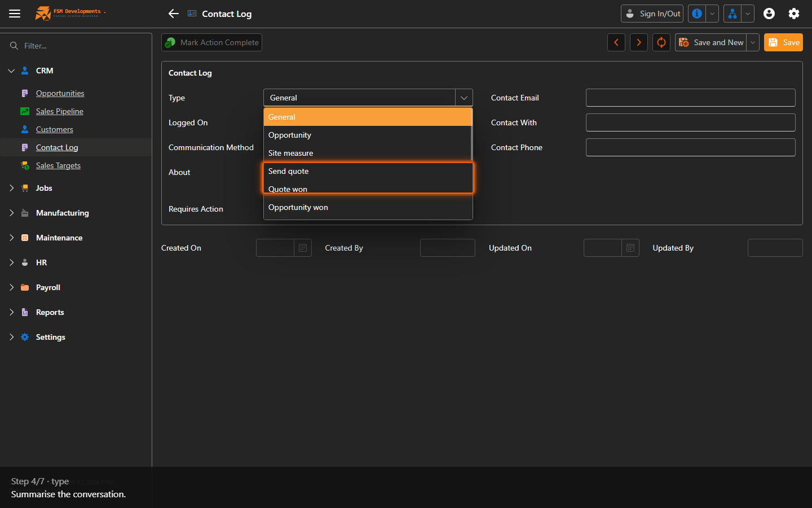Open the Customers link
Image resolution: width=812 pixels, height=508 pixels.
54,129
